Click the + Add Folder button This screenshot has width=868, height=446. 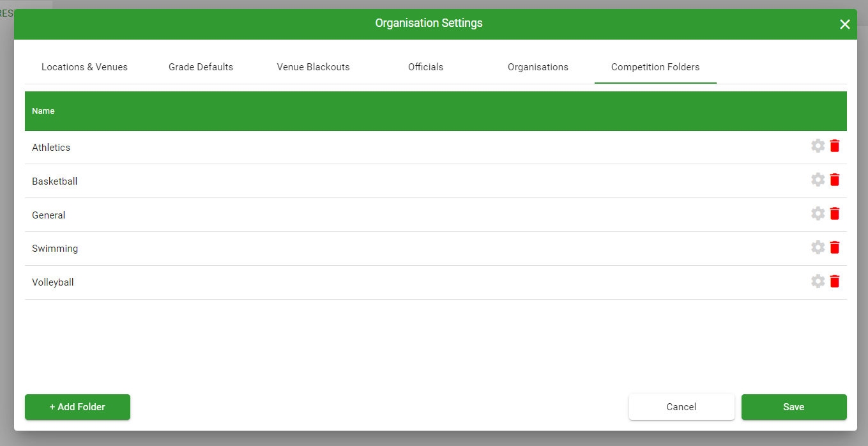77,407
